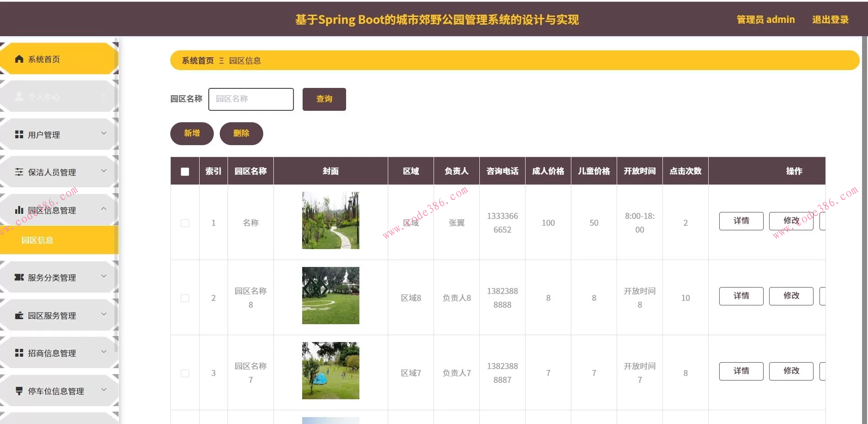
Task: Open the tent cover image for 园区名称7
Action: pos(331,370)
